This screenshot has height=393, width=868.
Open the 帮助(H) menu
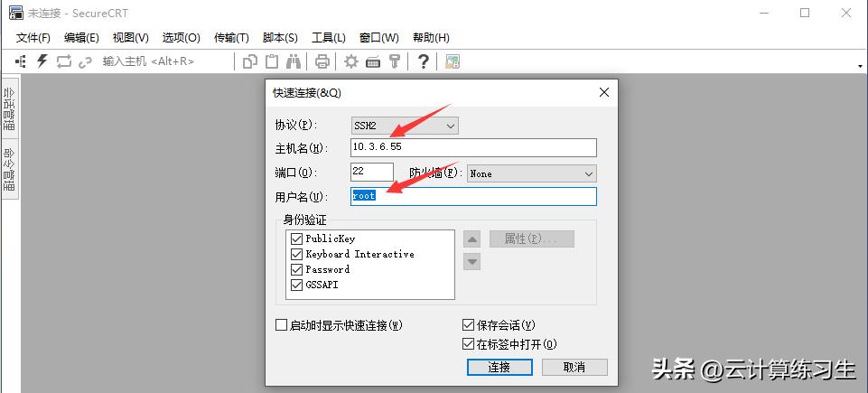point(431,38)
